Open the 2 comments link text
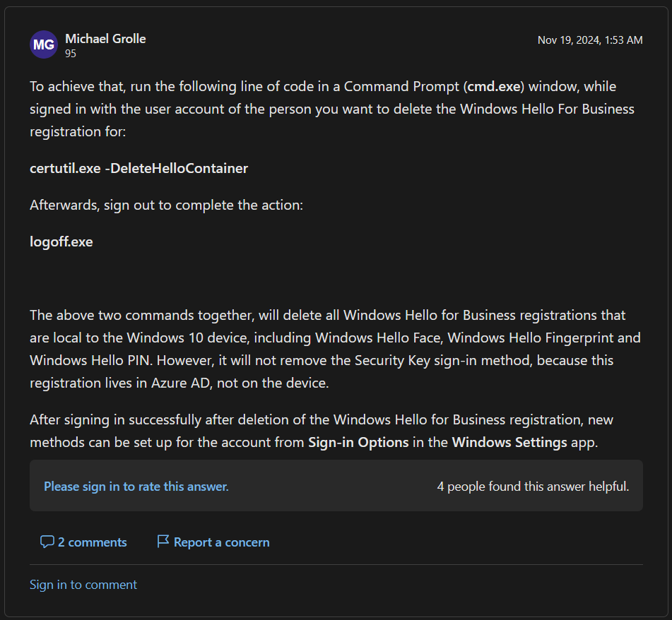 point(92,542)
